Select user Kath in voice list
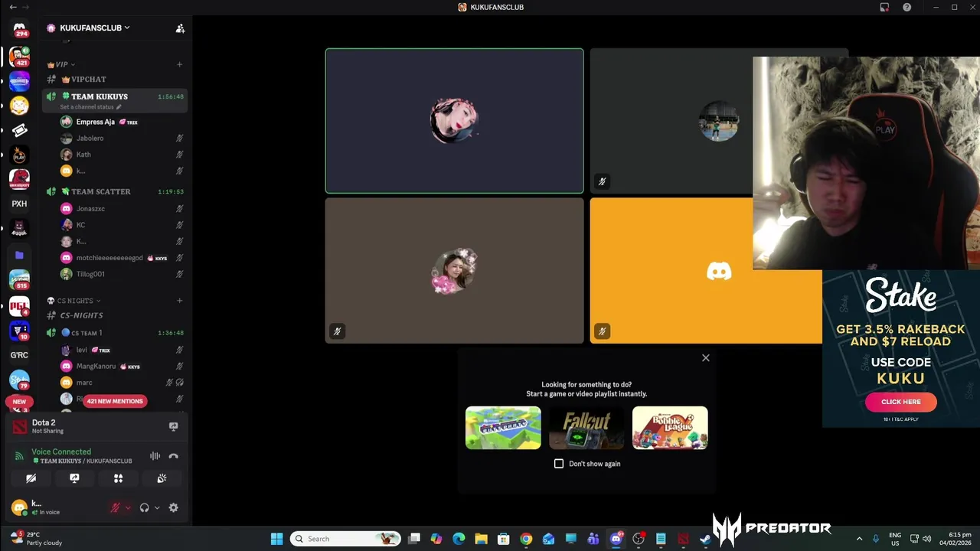 pos(122,155)
